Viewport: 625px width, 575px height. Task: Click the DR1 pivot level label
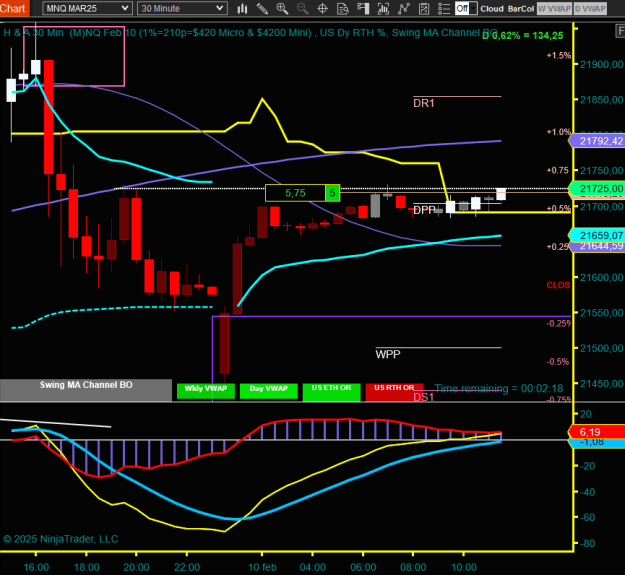(424, 103)
